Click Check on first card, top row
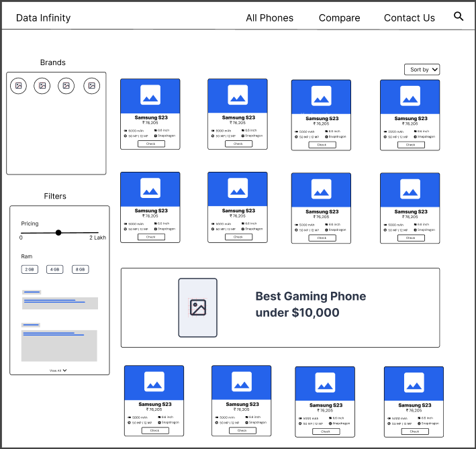The width and height of the screenshot is (476, 449). 151,144
